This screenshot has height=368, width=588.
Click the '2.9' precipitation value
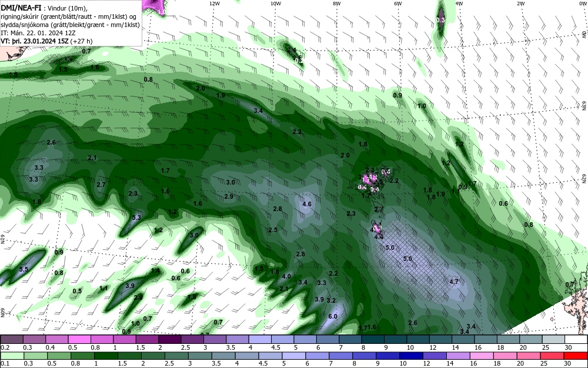pyautogui.click(x=229, y=197)
